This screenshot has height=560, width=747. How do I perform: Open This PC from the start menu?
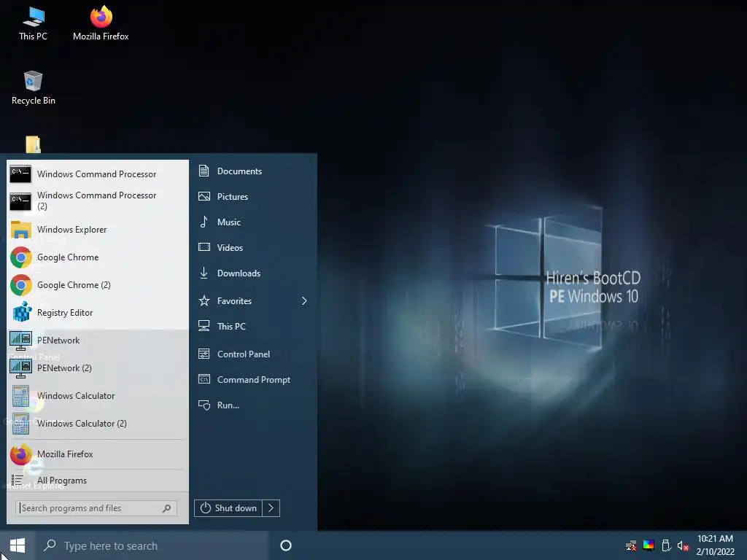(252, 326)
